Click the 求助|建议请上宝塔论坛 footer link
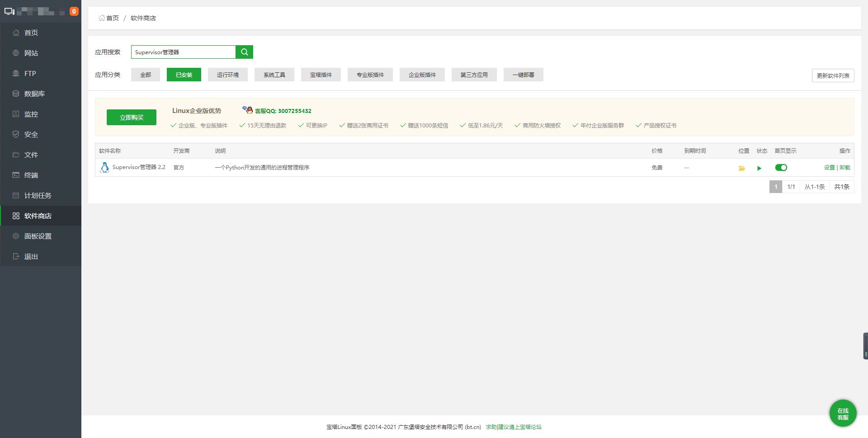Screen dimensions: 868x438 pyautogui.click(x=514, y=427)
